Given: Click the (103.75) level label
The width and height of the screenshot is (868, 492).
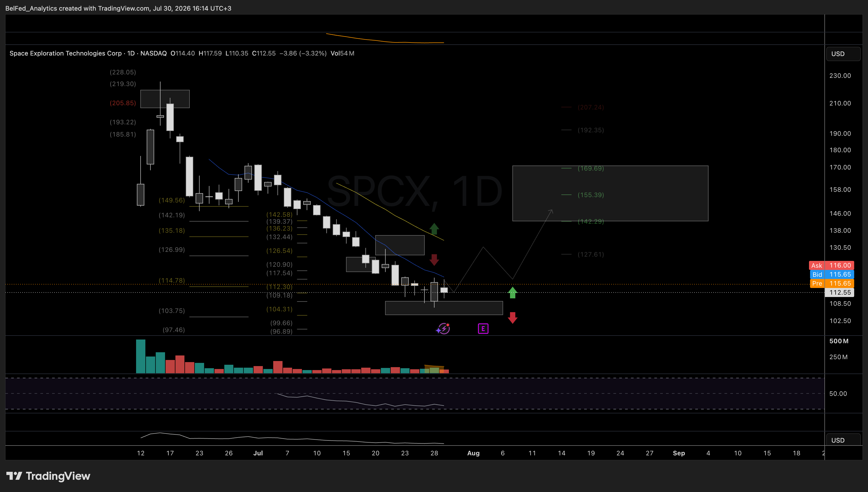Looking at the screenshot, I should pos(172,311).
